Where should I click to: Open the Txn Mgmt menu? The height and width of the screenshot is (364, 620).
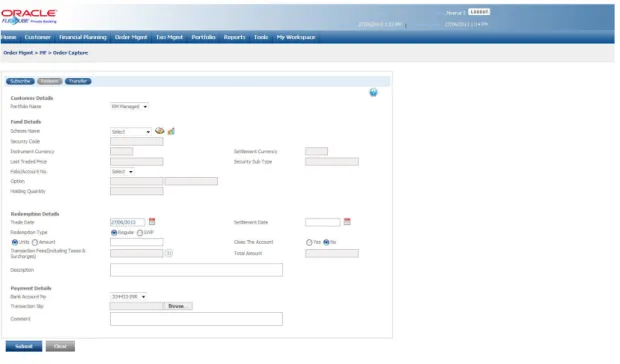click(169, 37)
